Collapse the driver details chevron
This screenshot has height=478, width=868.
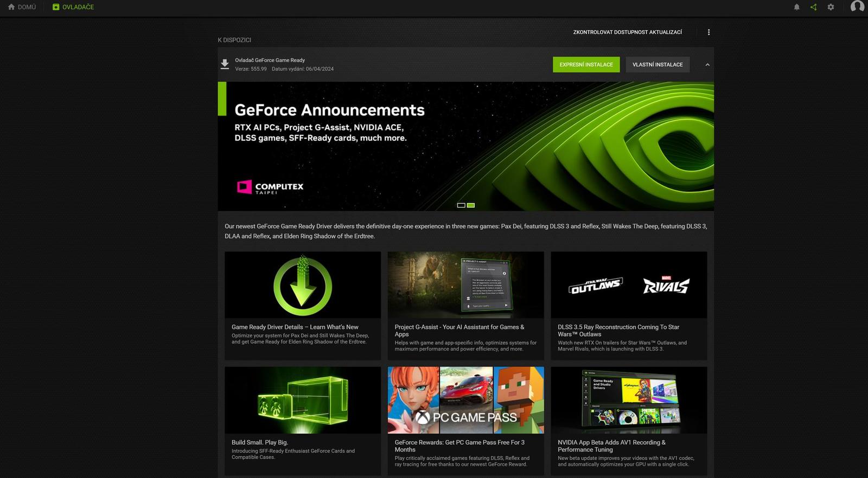(x=707, y=64)
